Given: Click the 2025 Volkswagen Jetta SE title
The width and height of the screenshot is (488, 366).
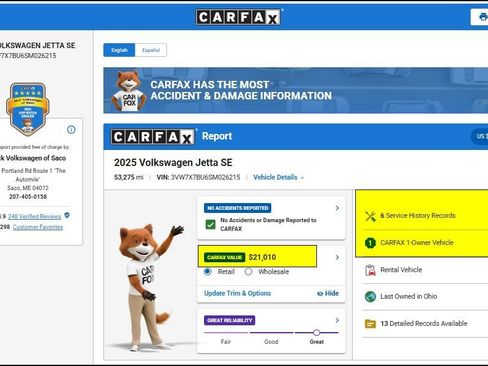Looking at the screenshot, I should tap(173, 163).
